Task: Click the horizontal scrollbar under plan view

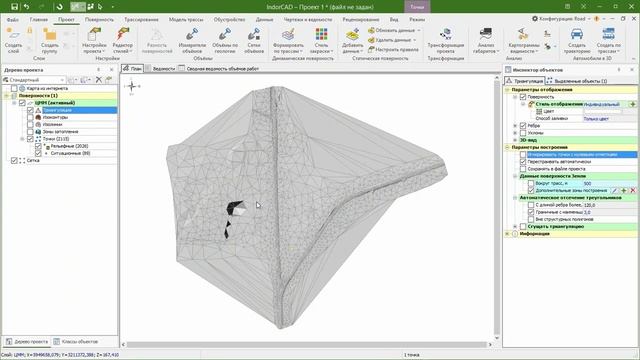Action: (x=306, y=344)
